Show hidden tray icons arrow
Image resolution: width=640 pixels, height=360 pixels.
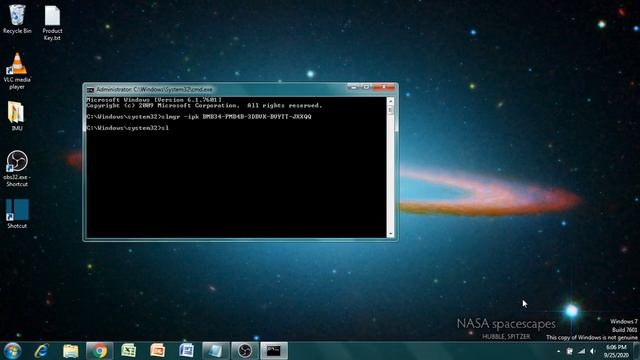[558, 351]
